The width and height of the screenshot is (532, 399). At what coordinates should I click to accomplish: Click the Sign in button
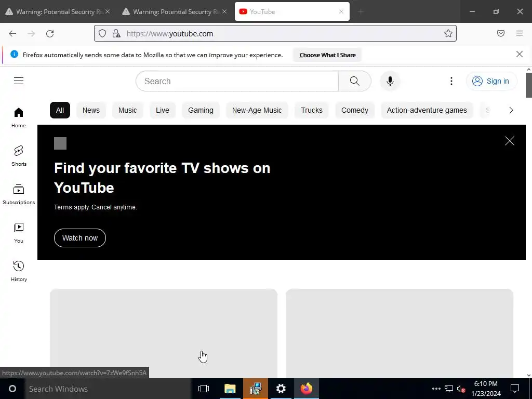(491, 81)
